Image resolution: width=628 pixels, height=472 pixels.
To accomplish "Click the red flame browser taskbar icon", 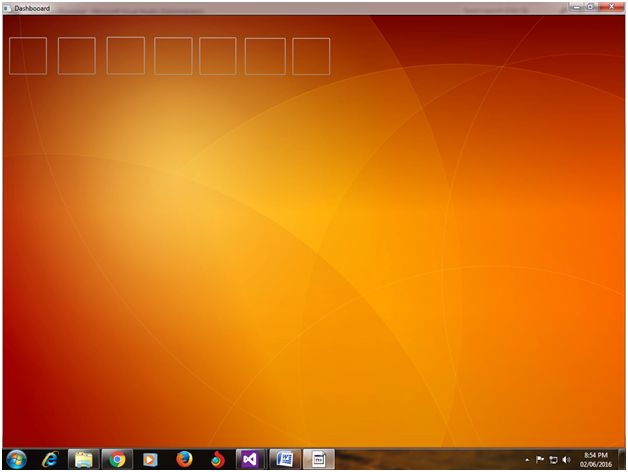I will coord(218,460).
